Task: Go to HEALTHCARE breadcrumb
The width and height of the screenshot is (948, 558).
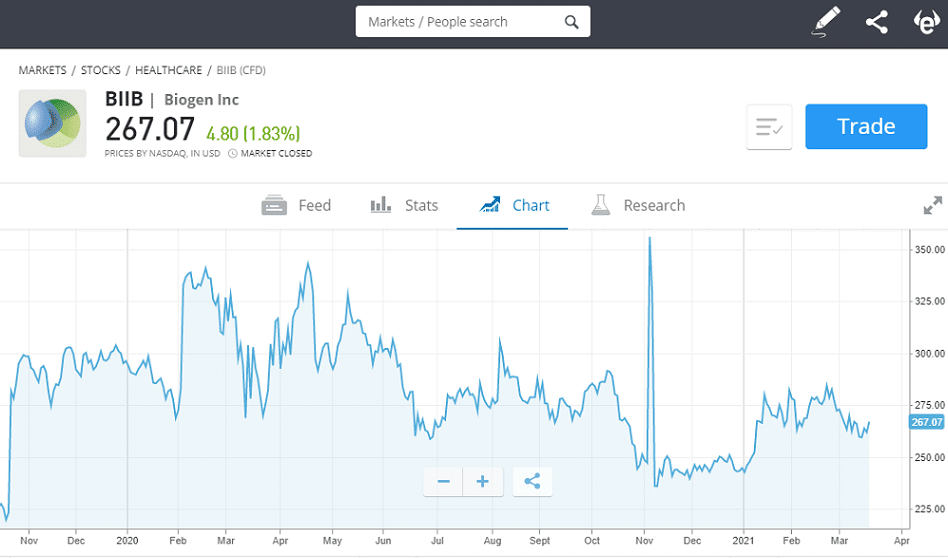Action: (169, 70)
